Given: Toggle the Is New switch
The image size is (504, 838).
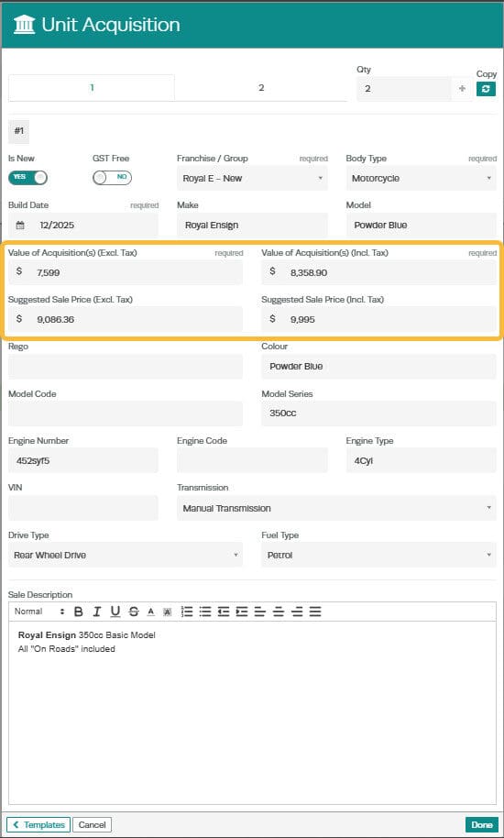Looking at the screenshot, I should tap(27, 178).
